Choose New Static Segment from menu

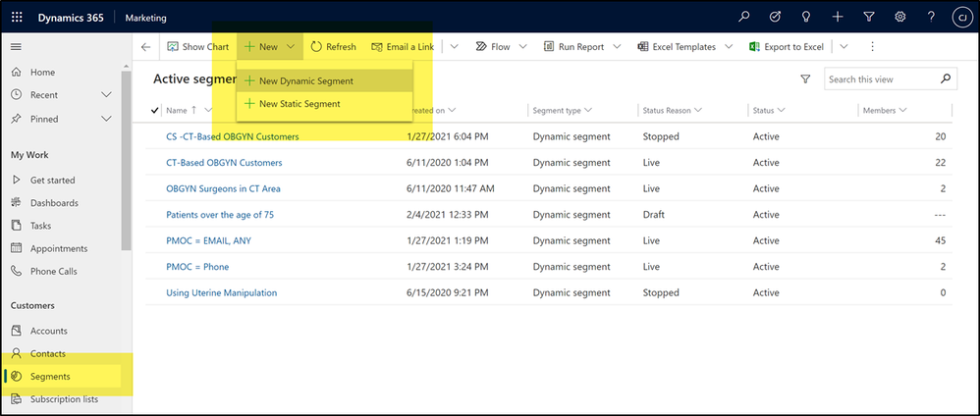(x=324, y=104)
